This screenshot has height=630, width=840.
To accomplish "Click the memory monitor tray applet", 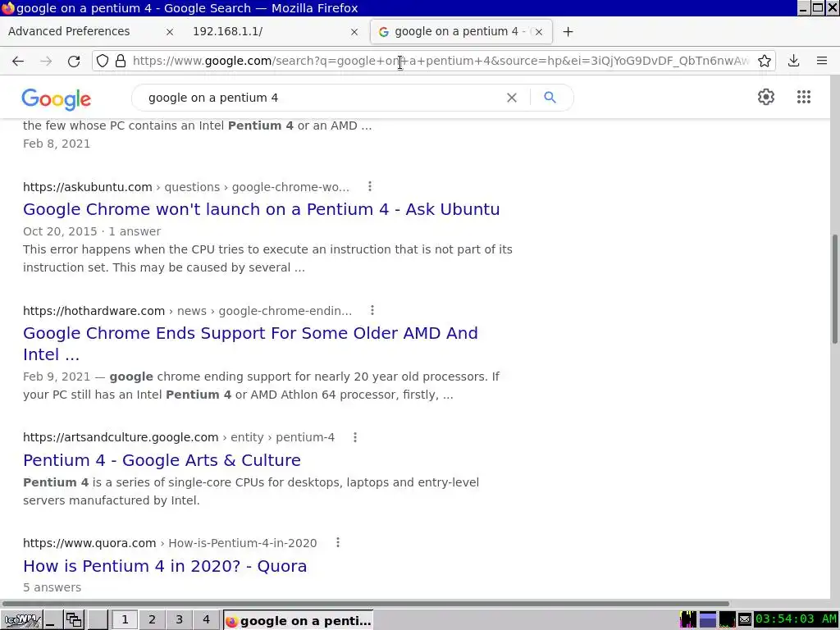I will click(x=708, y=620).
